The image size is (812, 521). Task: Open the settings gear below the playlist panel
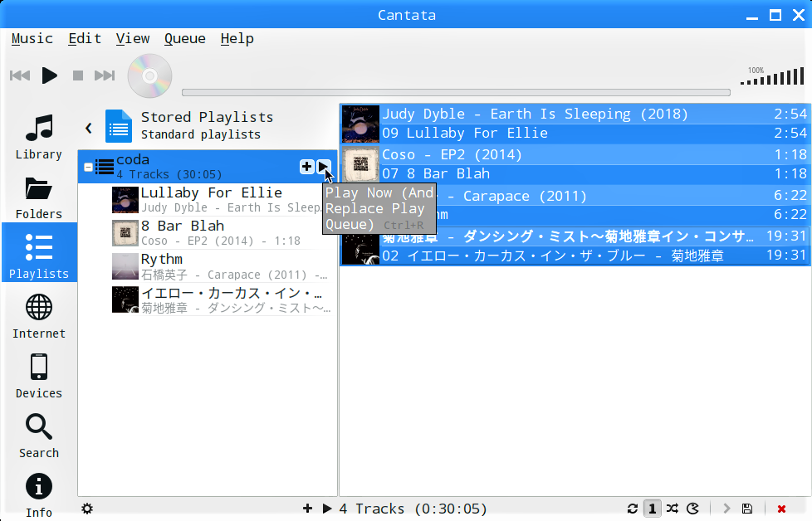tap(87, 509)
